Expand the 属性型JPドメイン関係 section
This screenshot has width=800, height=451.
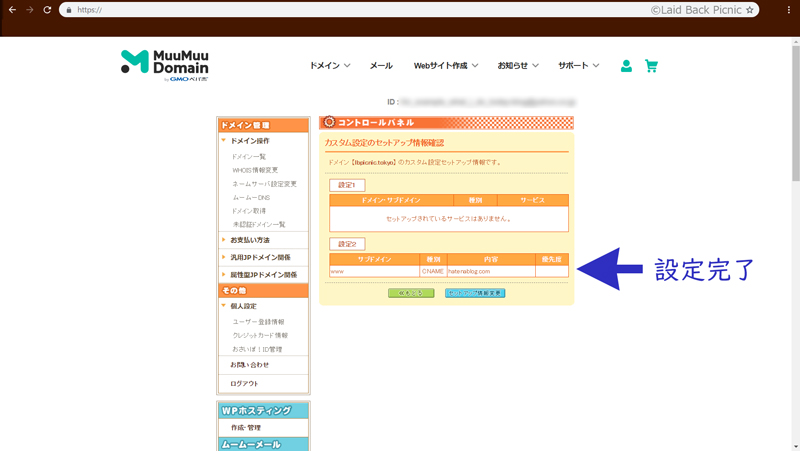coord(263,274)
